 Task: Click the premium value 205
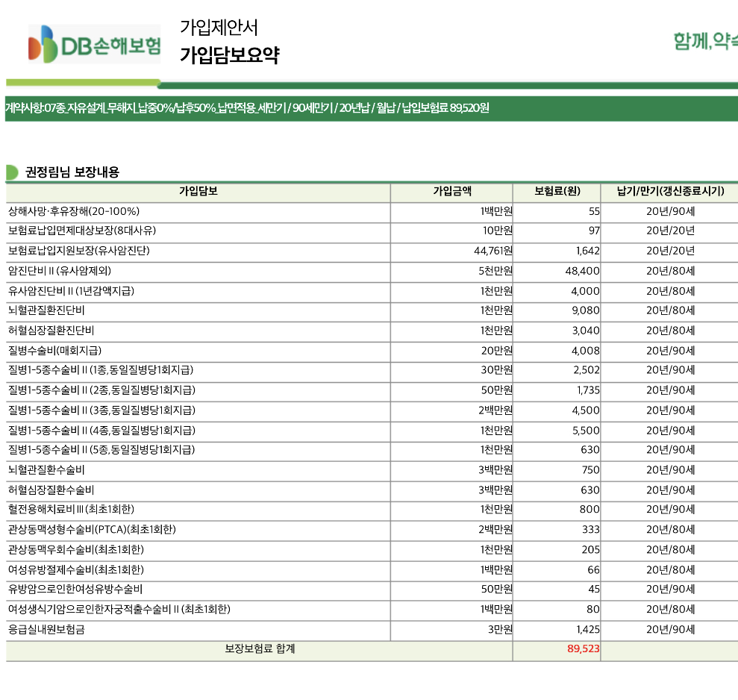coord(591,550)
